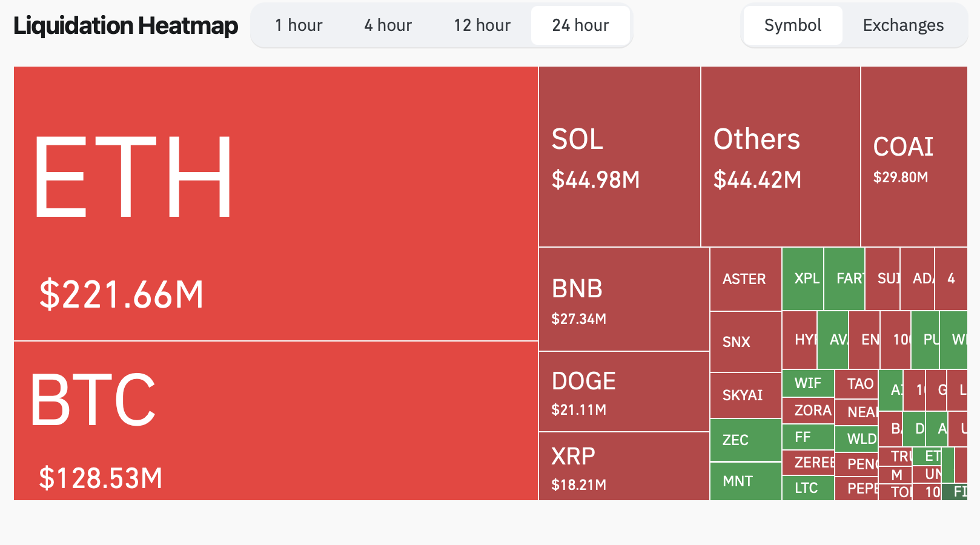The image size is (980, 545).
Task: Click the green XPL tile
Action: click(803, 279)
